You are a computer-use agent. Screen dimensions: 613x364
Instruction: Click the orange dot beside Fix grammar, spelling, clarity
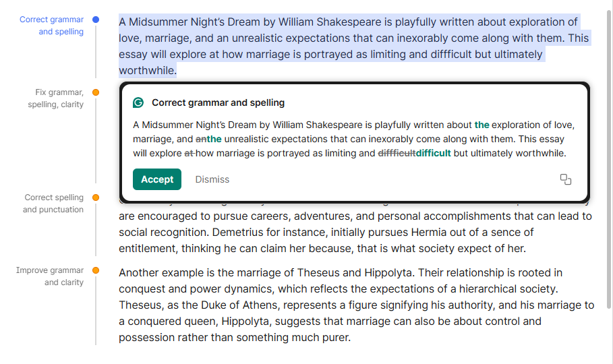(x=96, y=92)
